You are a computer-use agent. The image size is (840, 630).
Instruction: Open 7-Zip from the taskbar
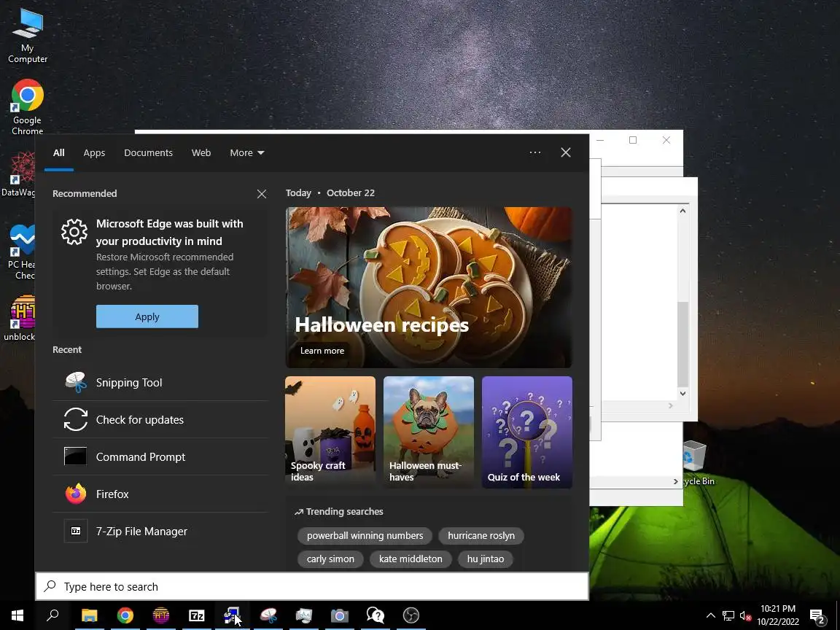[x=197, y=615]
